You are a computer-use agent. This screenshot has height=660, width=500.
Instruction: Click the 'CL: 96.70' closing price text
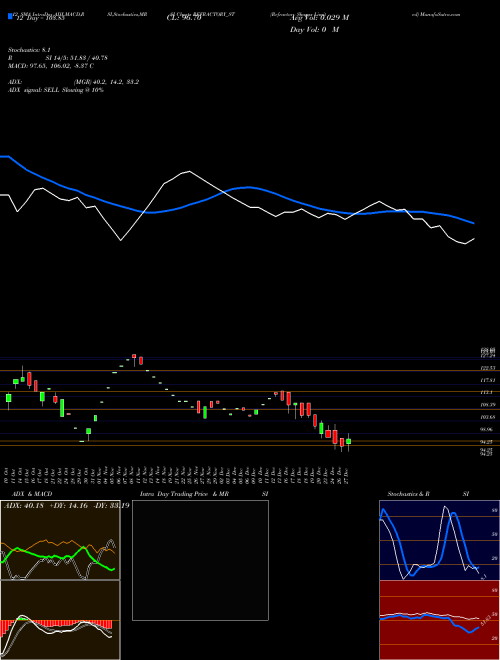point(184,18)
